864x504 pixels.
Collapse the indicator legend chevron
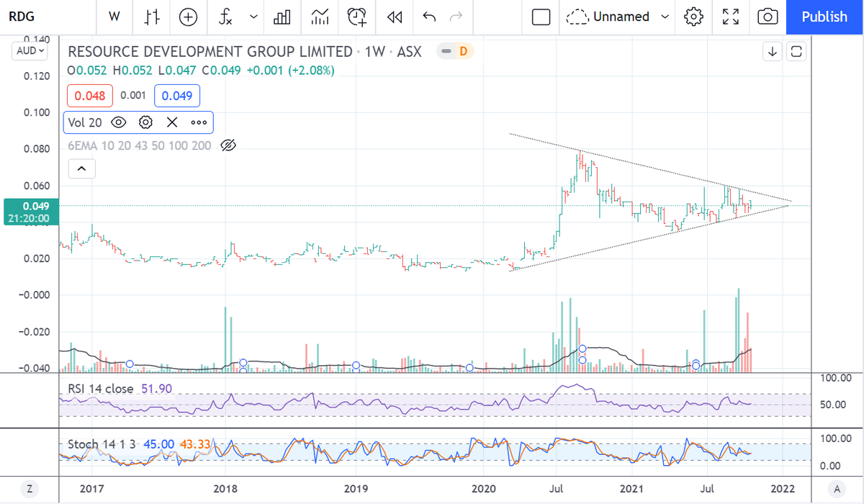81,169
